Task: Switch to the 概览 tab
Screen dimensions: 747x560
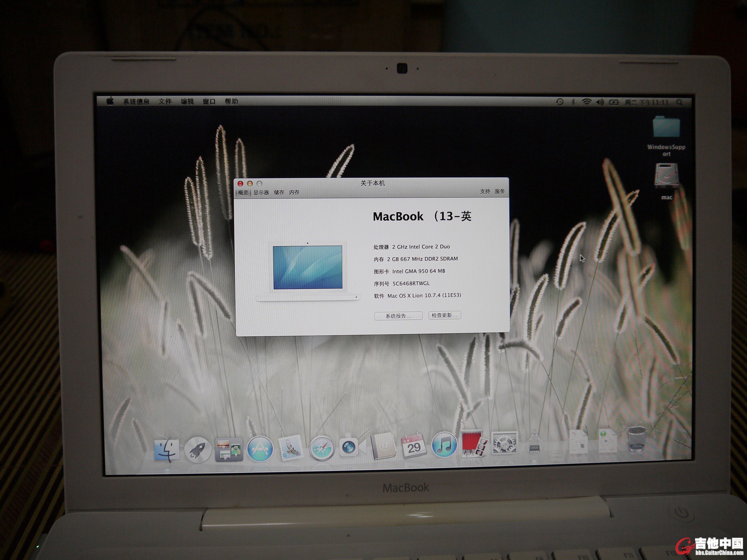Action: point(243,193)
